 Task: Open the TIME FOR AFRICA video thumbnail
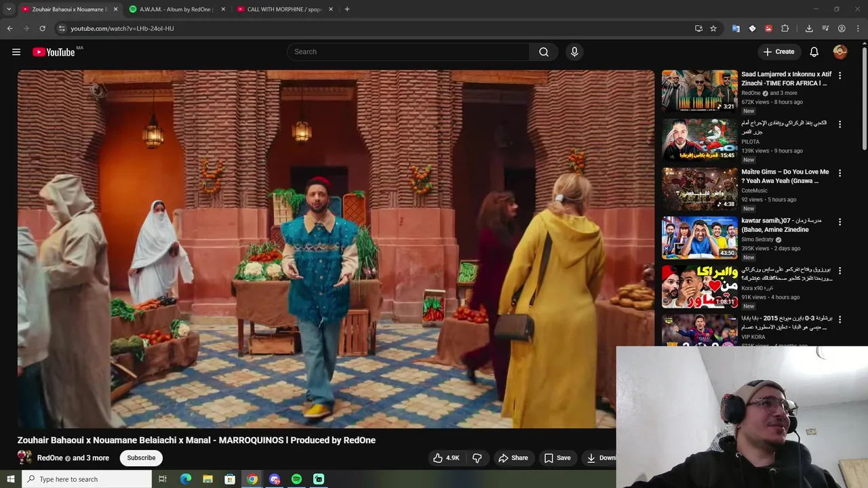pos(700,91)
